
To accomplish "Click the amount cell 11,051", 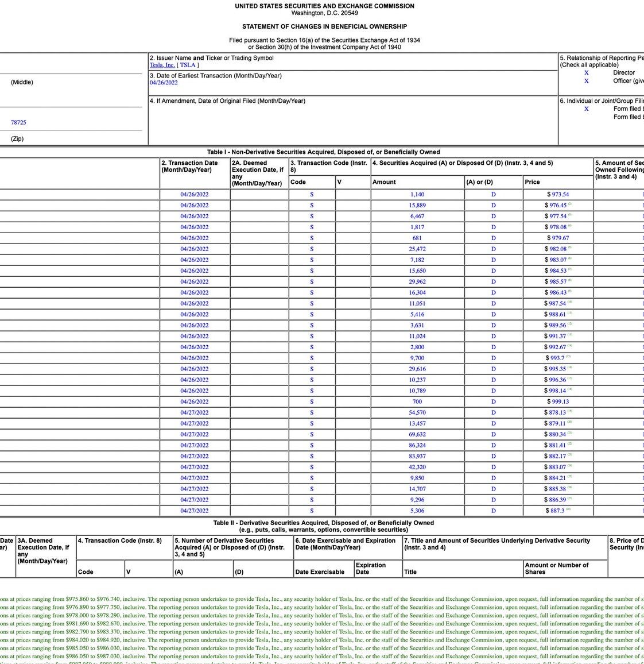I will click(417, 304).
